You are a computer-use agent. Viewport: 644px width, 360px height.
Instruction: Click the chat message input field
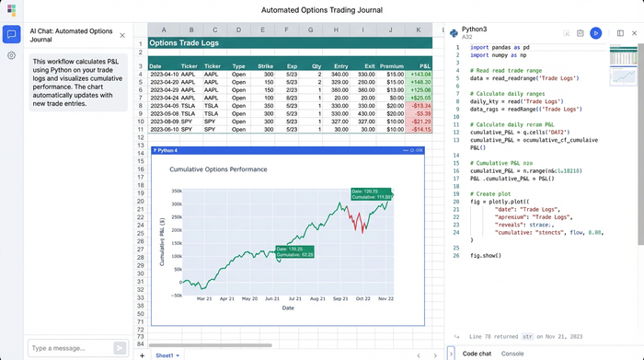point(71,348)
